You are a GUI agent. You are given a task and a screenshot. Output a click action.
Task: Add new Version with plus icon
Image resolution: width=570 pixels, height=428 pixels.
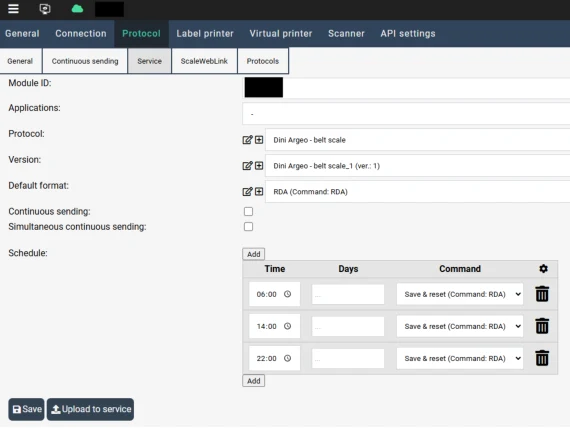(x=259, y=166)
